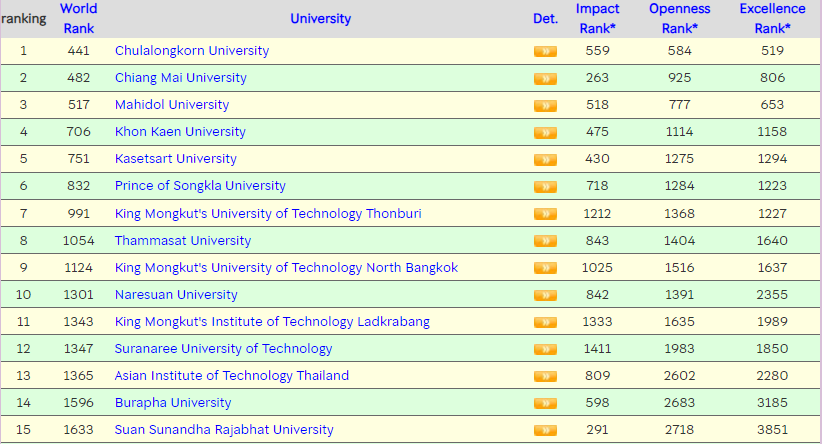Viewport: 822px width, 444px height.
Task: Open details icon for Thammasat University
Action: 545,241
